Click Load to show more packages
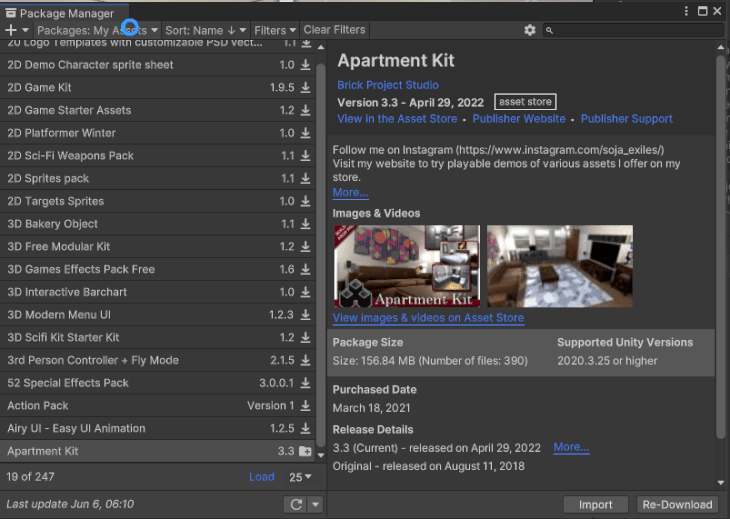Viewport: 730px width, 519px height. tap(262, 477)
